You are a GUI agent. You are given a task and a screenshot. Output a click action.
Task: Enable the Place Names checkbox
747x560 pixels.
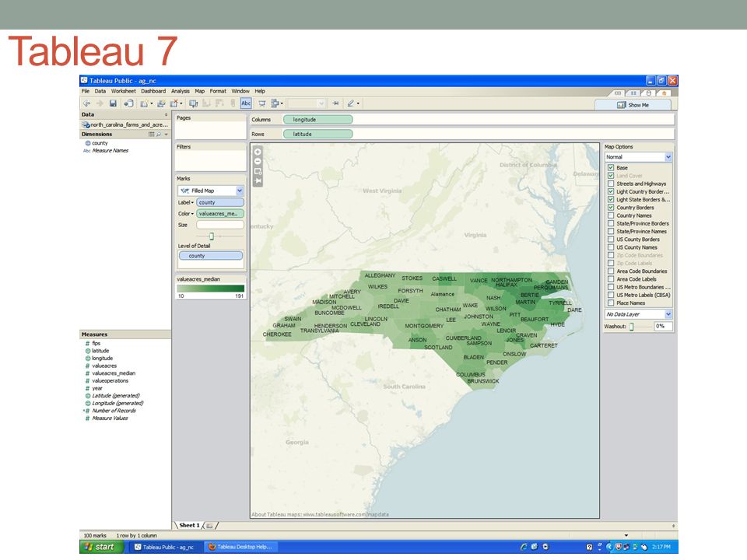[x=611, y=303]
